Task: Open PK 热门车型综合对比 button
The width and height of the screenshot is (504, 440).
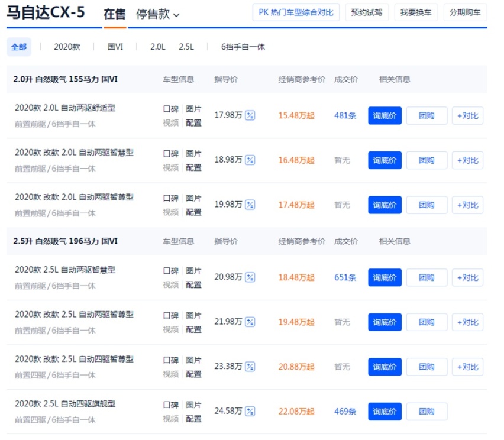Action: (x=296, y=12)
